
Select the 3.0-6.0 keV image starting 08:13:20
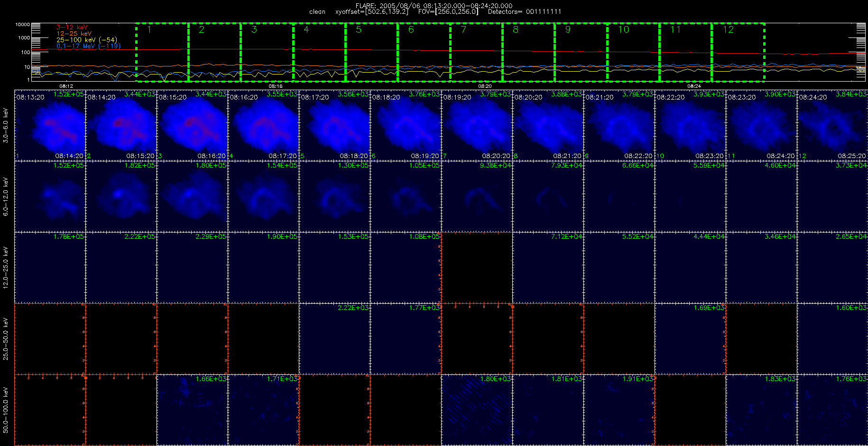tap(50, 125)
